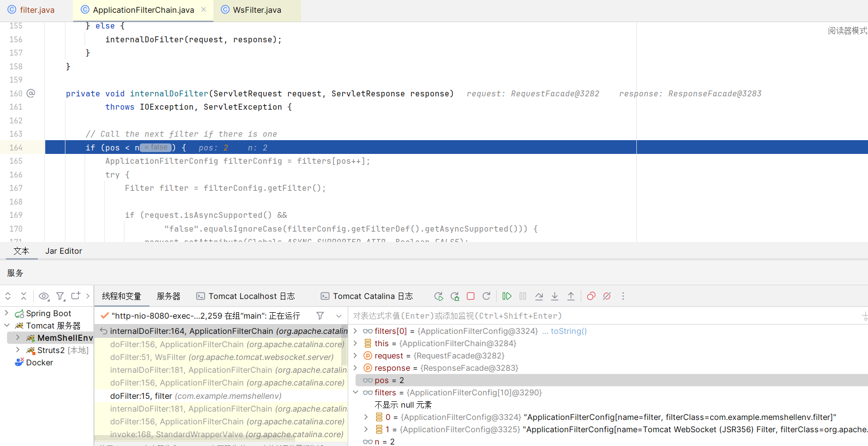Open Tomcat Localhost 日志 tab

(245, 296)
